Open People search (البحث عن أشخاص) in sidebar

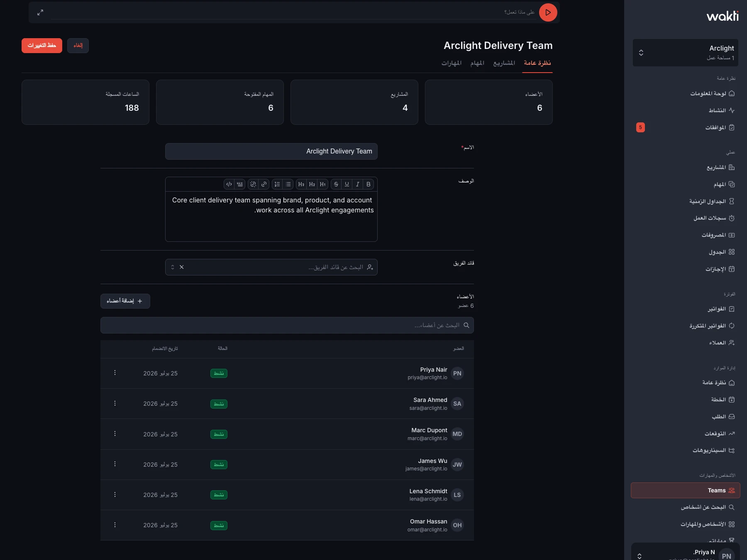686,507
